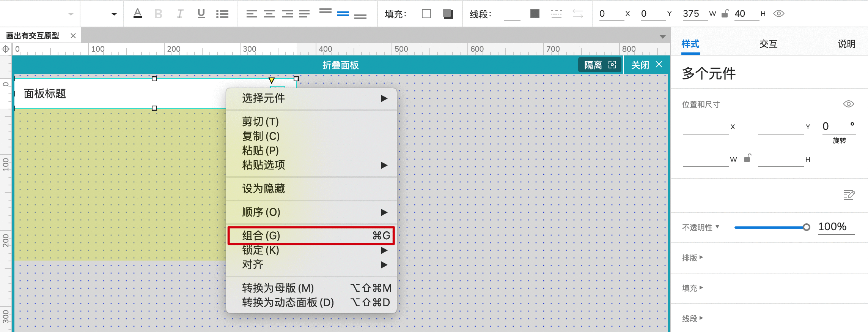Expand the 排版 section

[693, 258]
